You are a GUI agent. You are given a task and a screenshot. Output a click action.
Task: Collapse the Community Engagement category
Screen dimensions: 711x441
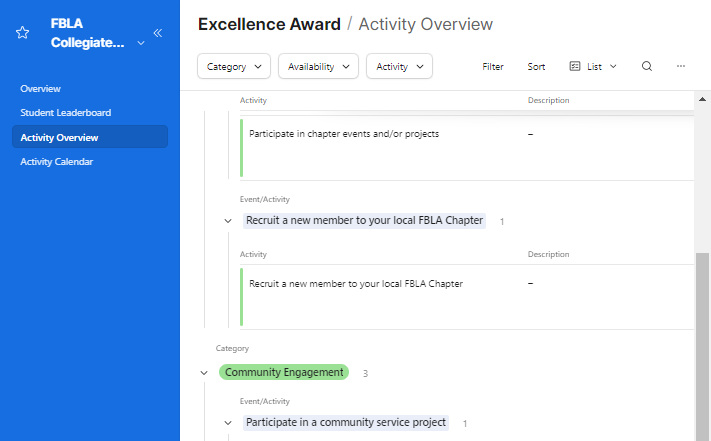[204, 373]
